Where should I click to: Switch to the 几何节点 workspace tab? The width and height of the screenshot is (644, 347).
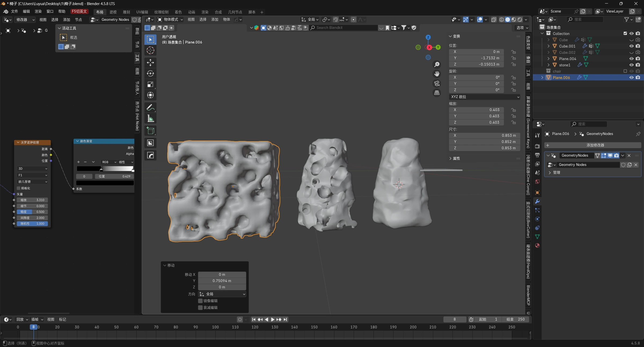pos(235,12)
